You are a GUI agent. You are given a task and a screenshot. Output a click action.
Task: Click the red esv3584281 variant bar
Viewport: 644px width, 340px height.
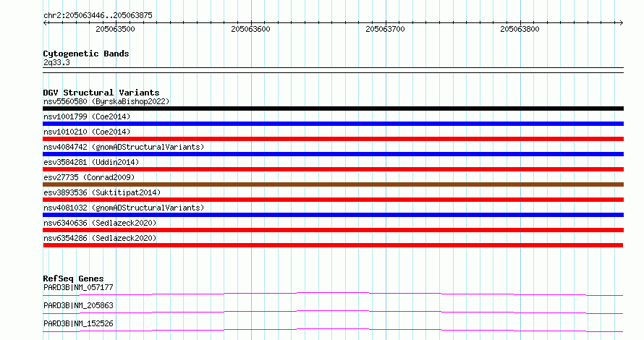[x=333, y=169]
